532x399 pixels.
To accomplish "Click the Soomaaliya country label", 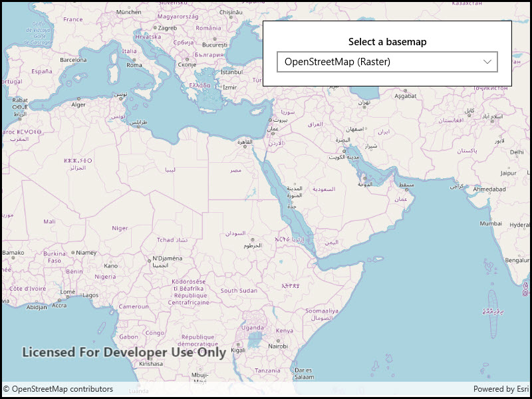I will click(x=322, y=311).
